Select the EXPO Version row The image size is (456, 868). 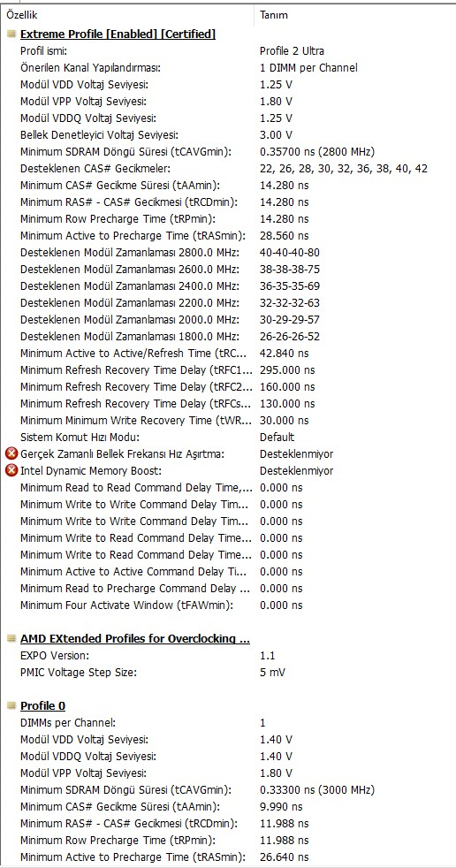pyautogui.click(x=228, y=656)
